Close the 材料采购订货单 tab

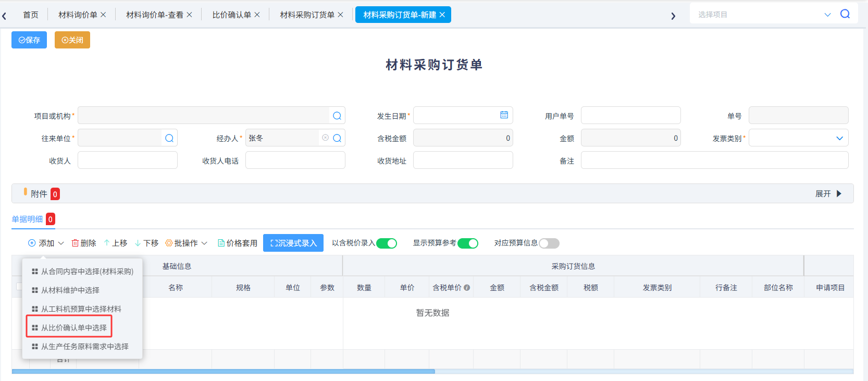click(340, 15)
